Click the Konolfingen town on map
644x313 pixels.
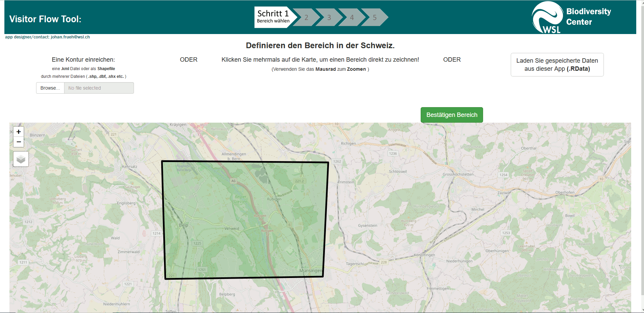point(424,255)
